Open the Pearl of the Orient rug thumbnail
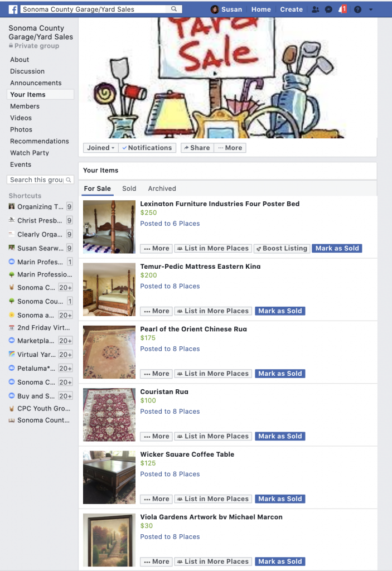This screenshot has width=392, height=571. pos(109,352)
